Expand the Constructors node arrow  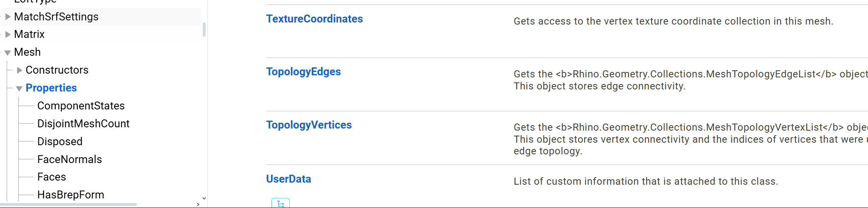coord(19,70)
